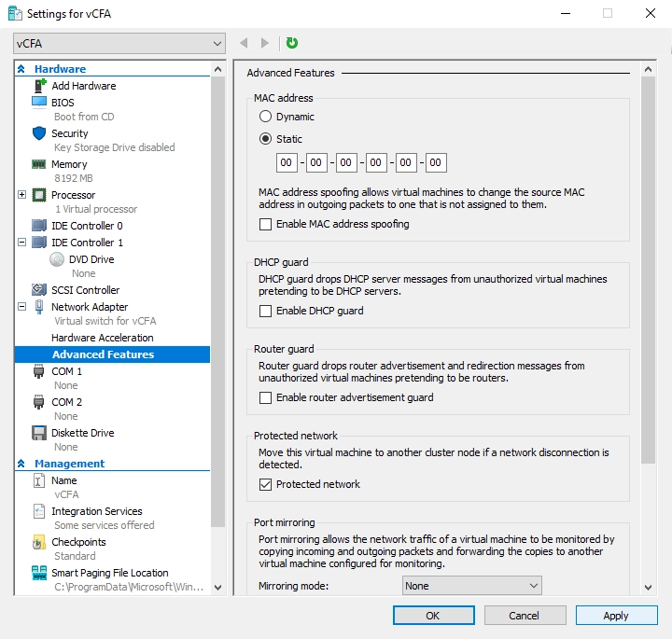The width and height of the screenshot is (672, 639).
Task: Collapse the Management section chevron
Action: 21,464
